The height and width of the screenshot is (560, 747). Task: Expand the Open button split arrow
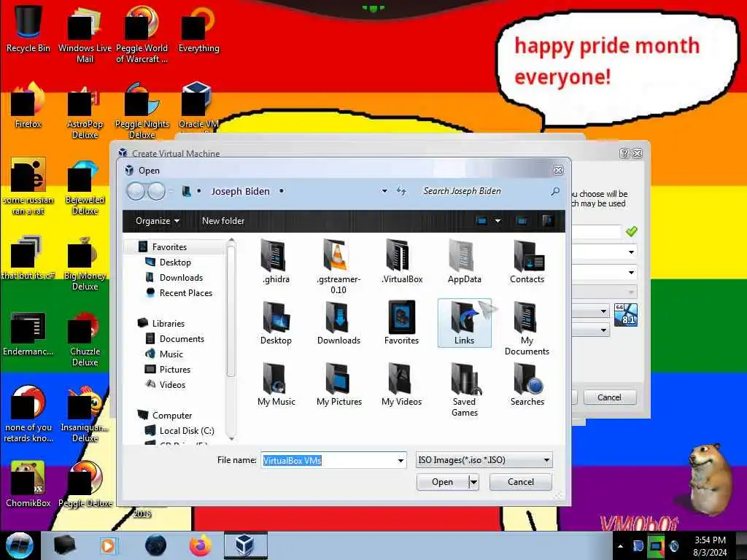click(x=473, y=483)
